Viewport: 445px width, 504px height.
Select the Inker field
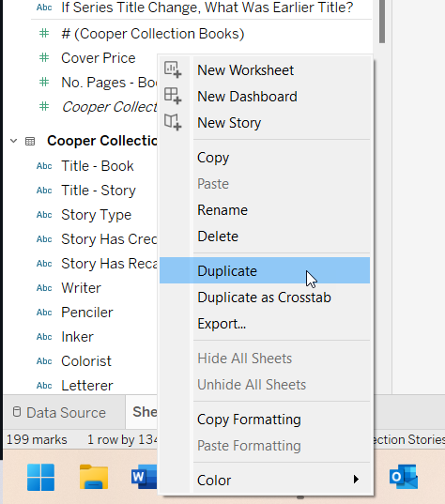78,337
